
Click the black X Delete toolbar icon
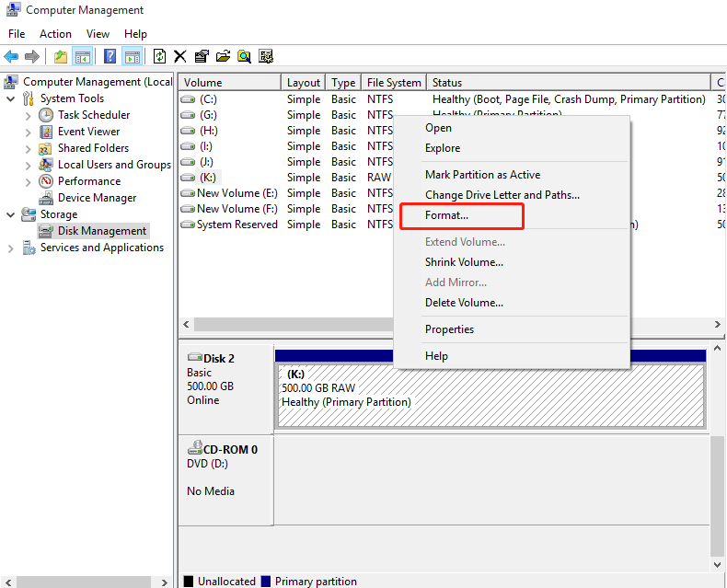tap(180, 57)
